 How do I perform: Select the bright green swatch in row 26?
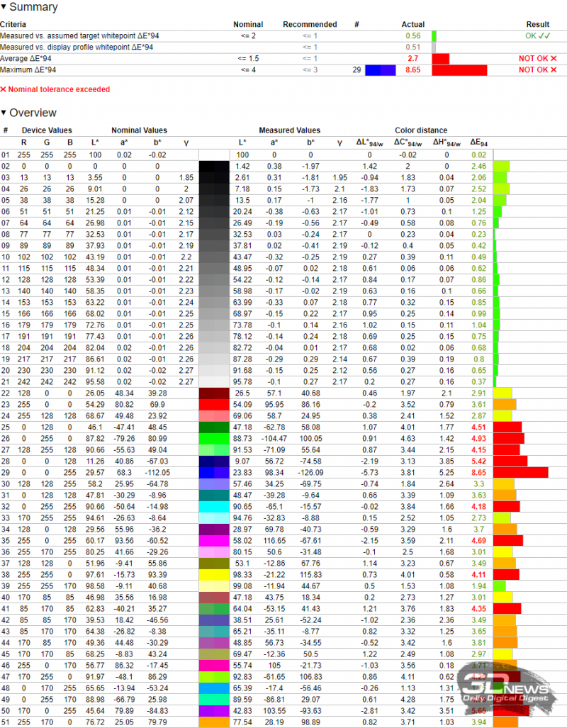click(215, 439)
